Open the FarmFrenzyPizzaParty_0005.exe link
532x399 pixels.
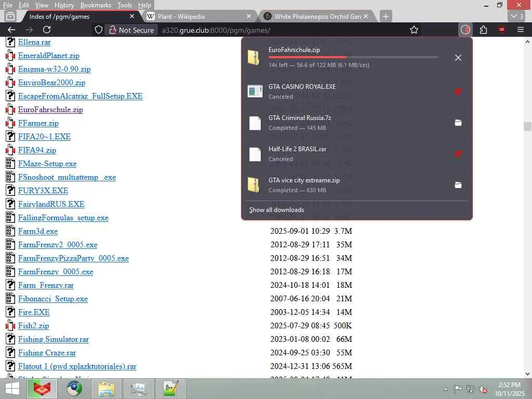(73, 258)
